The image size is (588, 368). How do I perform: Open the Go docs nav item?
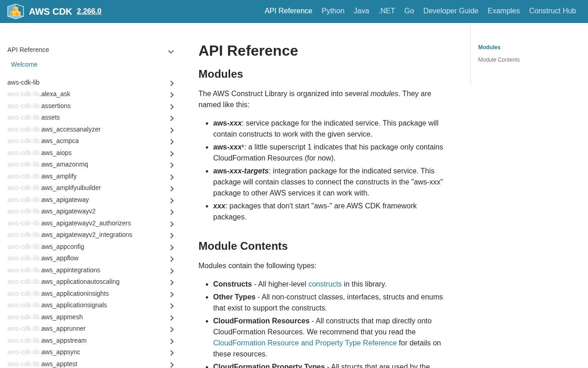coord(409,11)
